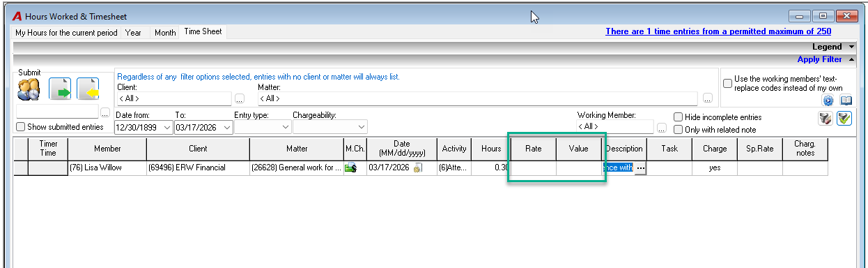The width and height of the screenshot is (868, 268).
Task: Open the book icon for text-replace codes
Action: (846, 100)
